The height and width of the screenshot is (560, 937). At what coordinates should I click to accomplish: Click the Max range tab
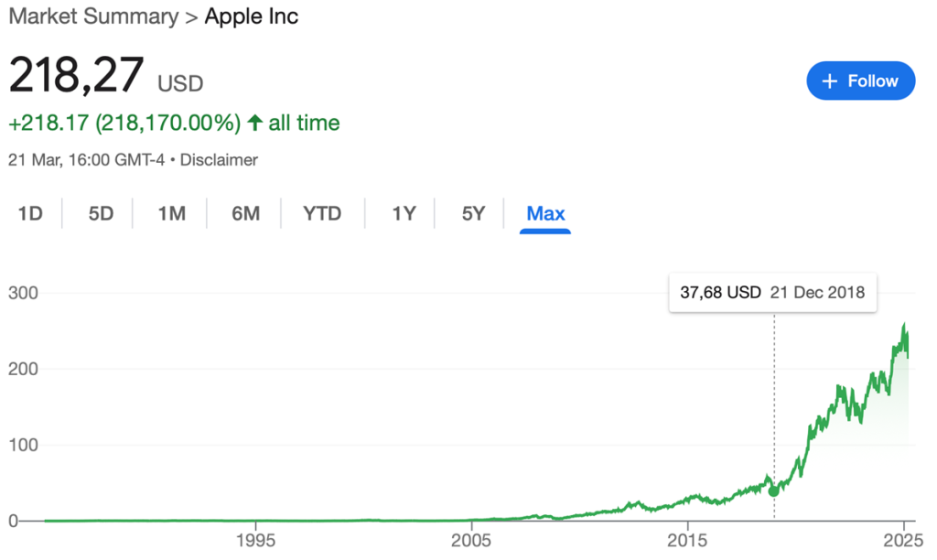tap(545, 214)
